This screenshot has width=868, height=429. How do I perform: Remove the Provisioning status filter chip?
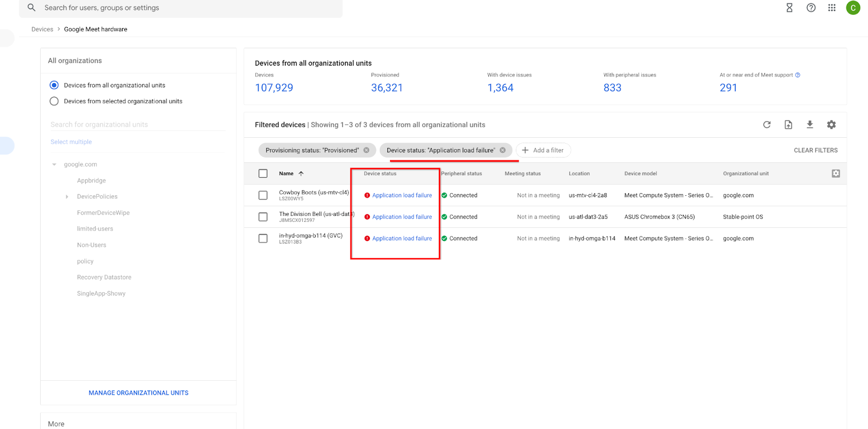[x=367, y=150]
